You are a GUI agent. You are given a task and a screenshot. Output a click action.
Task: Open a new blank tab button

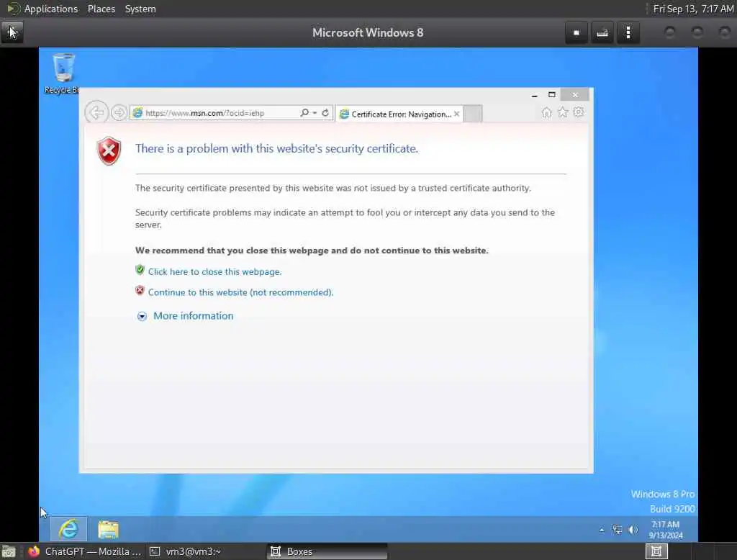point(473,114)
